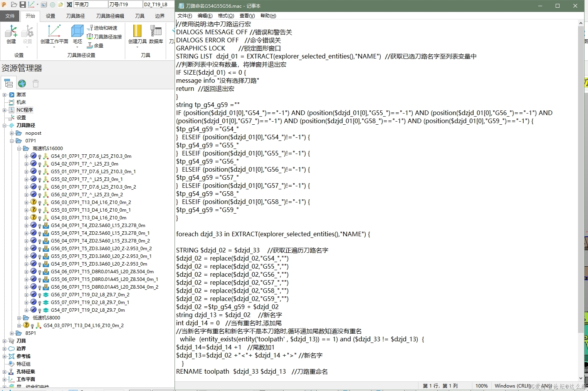The width and height of the screenshot is (588, 391).
Task: Open 进给和转速 feeds and speeds
Action: click(x=102, y=28)
